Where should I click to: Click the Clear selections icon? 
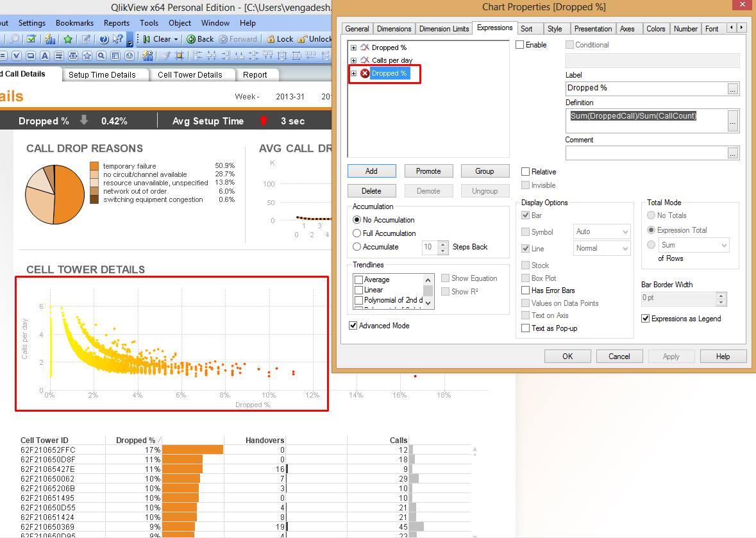coord(147,39)
